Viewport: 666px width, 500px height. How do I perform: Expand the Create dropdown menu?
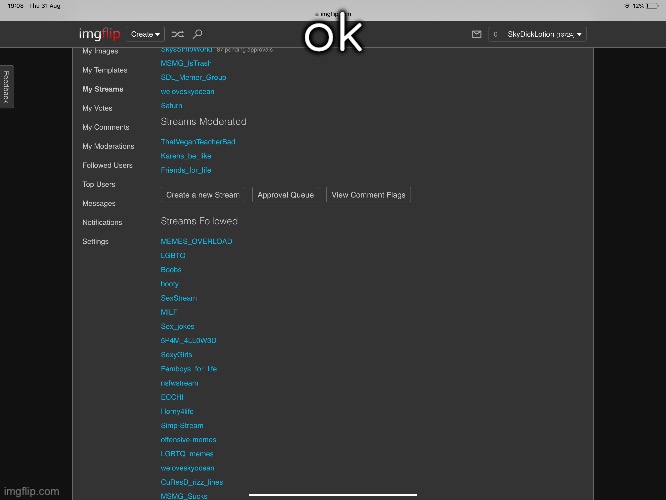146,34
